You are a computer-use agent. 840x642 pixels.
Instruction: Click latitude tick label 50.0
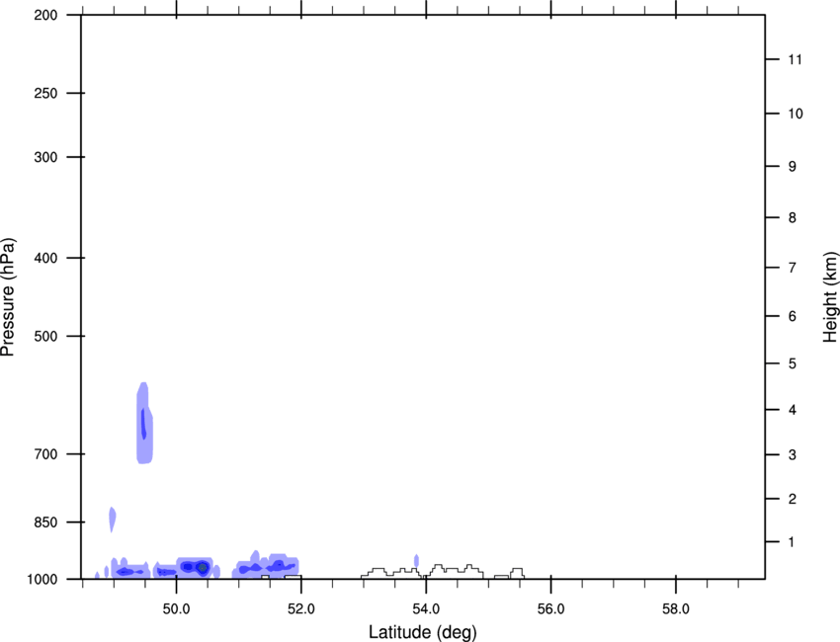(176, 608)
